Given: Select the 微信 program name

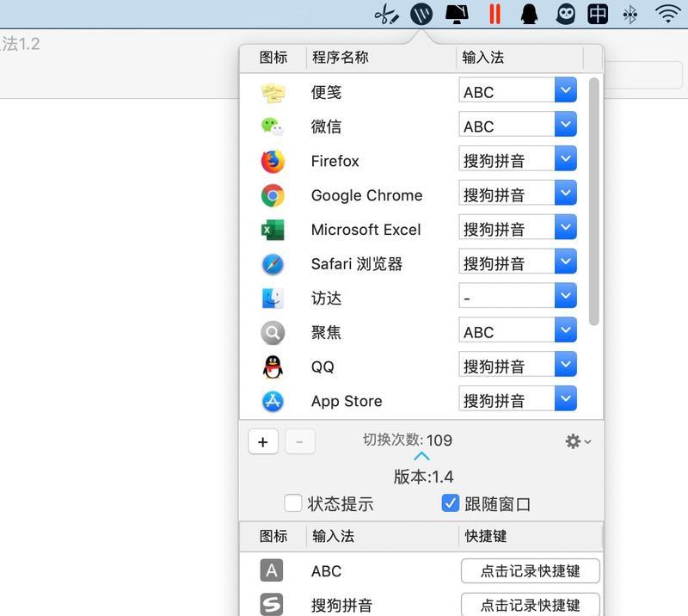Looking at the screenshot, I should click(326, 126).
